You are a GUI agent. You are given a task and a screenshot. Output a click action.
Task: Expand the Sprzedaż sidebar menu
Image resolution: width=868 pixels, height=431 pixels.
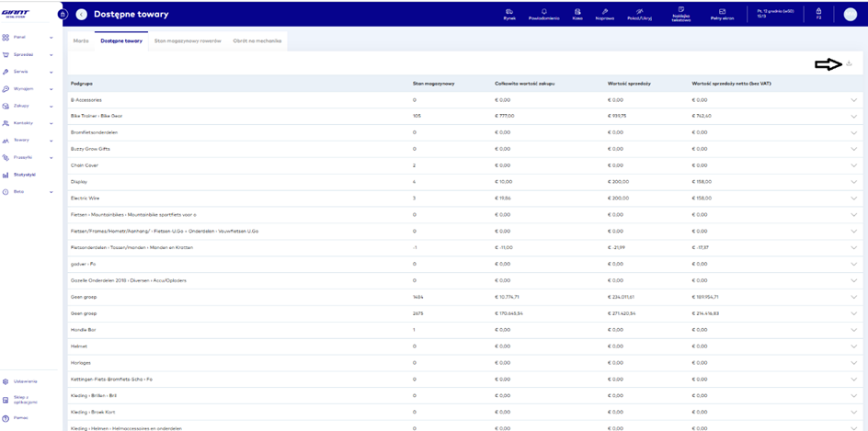(26, 54)
